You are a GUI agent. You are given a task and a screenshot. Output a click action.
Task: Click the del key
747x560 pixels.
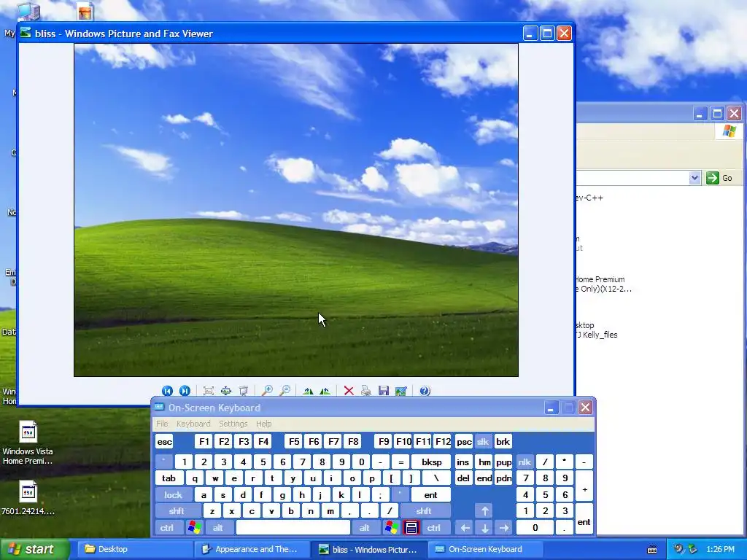coord(463,478)
